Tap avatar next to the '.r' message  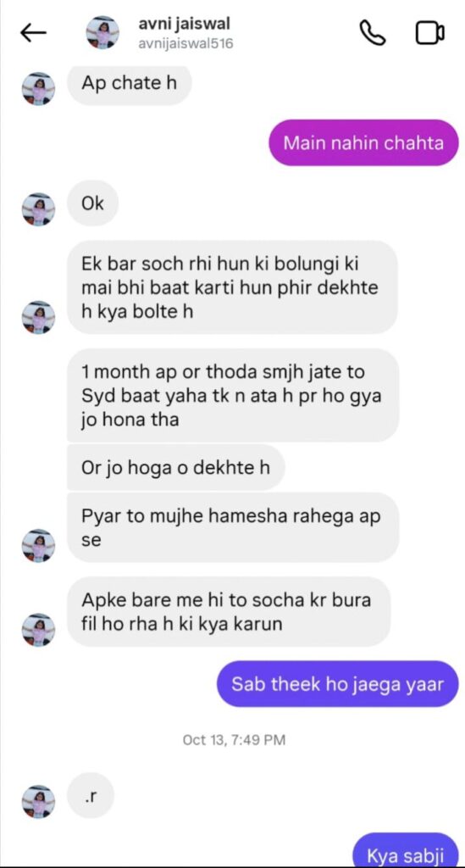pos(38,801)
